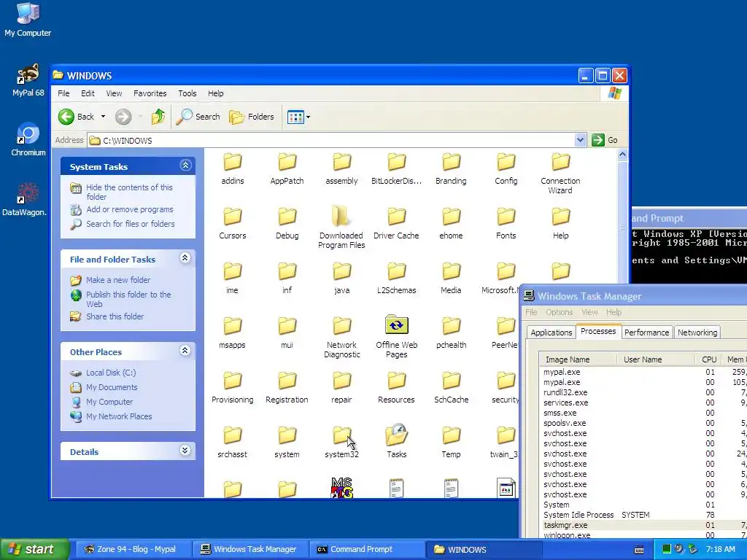This screenshot has width=747, height=560.
Task: Select the java folder
Action: point(341,279)
